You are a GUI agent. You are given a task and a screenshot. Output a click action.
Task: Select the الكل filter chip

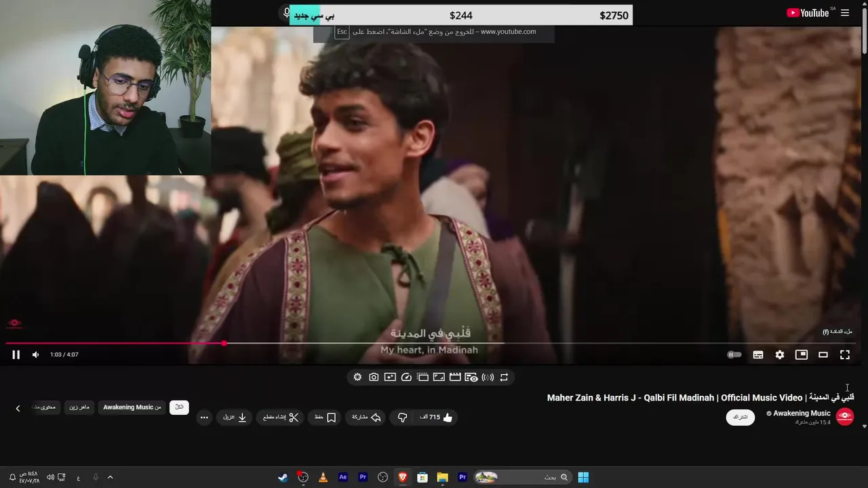179,407
